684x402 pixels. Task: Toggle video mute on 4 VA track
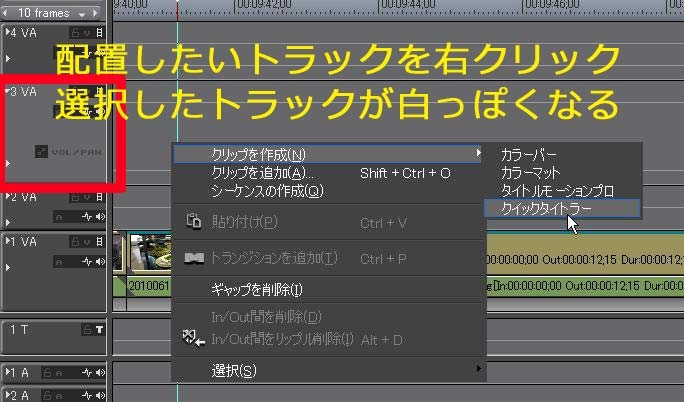(99, 33)
